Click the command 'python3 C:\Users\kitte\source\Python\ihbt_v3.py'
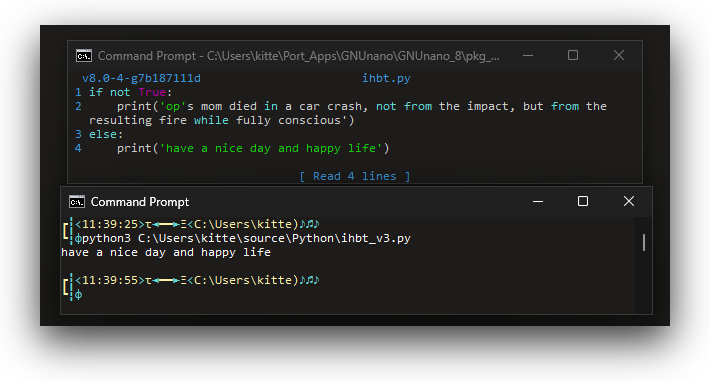710x381 pixels. point(246,238)
